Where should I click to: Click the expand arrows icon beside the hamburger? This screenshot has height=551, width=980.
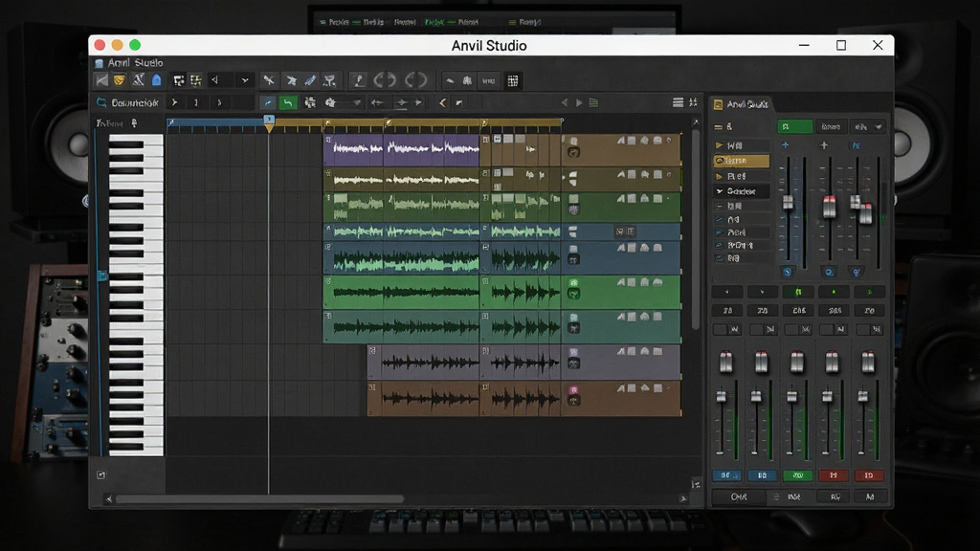(693, 102)
